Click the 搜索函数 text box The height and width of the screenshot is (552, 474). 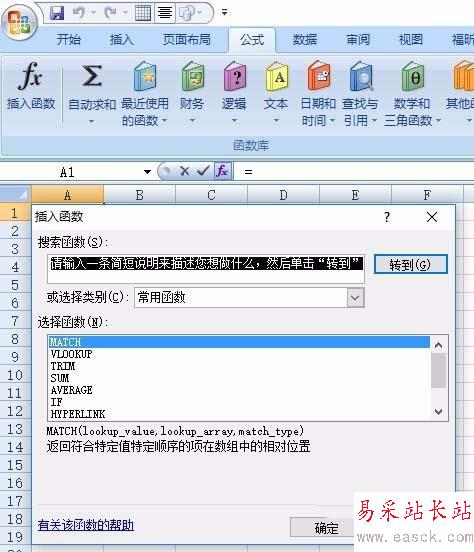click(x=206, y=269)
